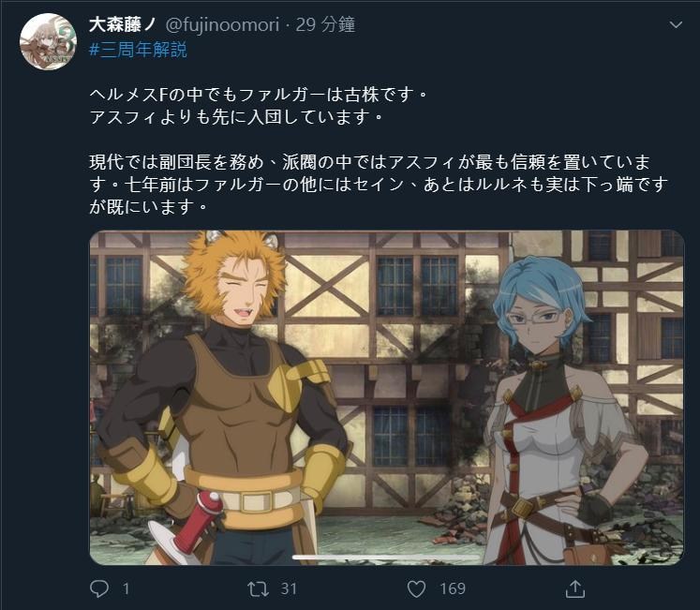The height and width of the screenshot is (610, 700).
Task: Click the tweet line starting アスフィよりも先に
Action: tap(236, 117)
